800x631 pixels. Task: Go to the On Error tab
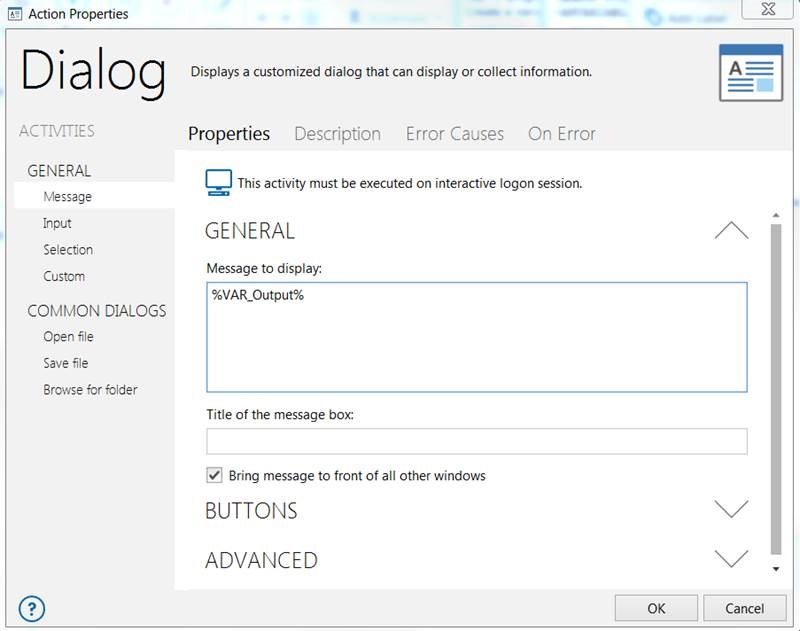pos(562,134)
